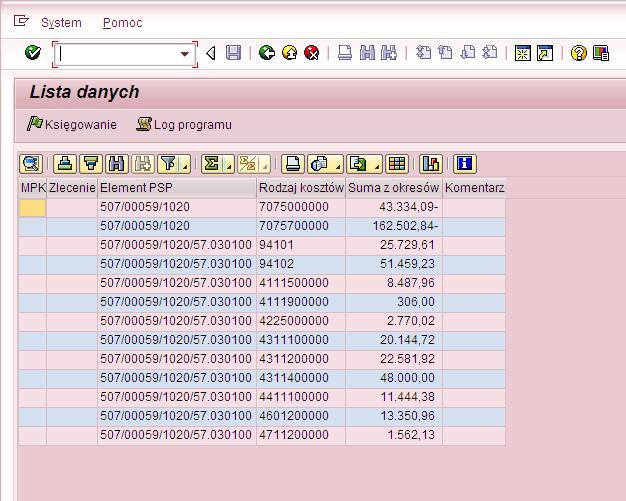
Task: Open the command field dropdown arrow
Action: 184,54
